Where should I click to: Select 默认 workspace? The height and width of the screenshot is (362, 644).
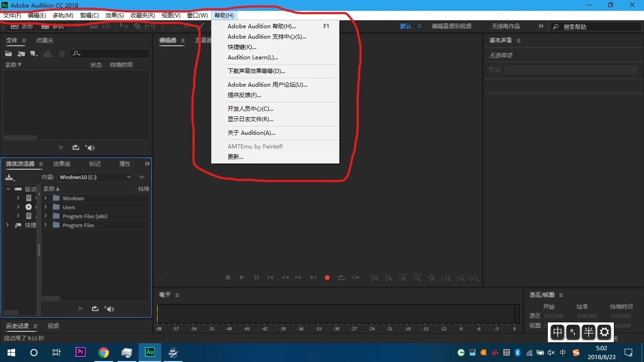(406, 26)
